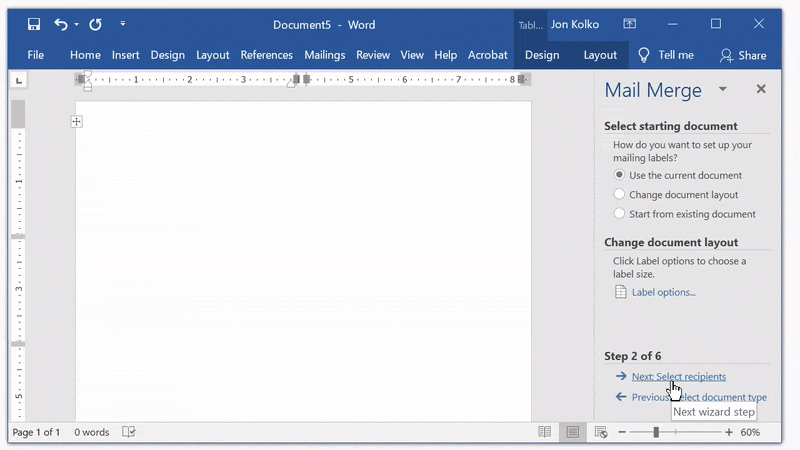Click the Label options link
Screen dimensions: 800x450
[663, 292]
